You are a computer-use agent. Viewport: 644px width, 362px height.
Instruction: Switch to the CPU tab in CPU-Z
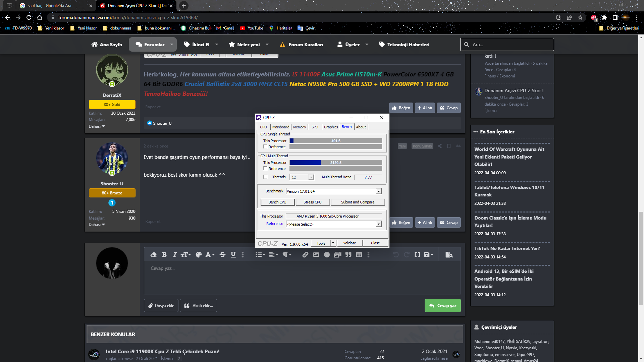pyautogui.click(x=263, y=127)
